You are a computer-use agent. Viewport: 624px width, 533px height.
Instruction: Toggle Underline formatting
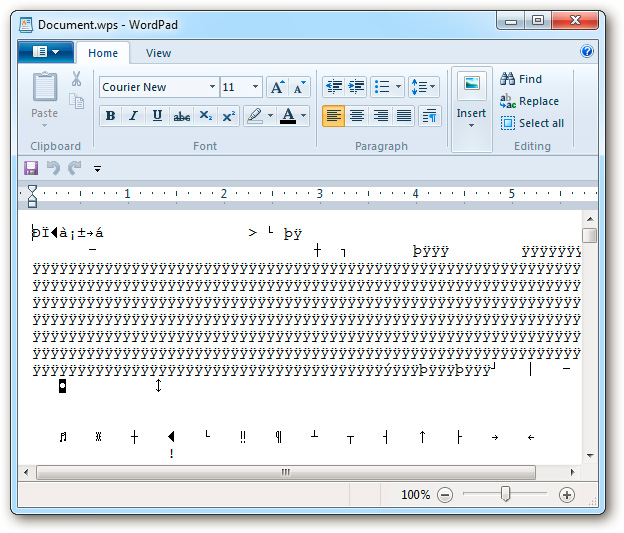coord(157,116)
